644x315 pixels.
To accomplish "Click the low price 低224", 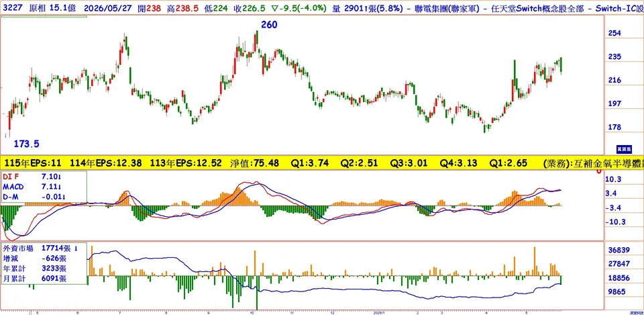I will [x=215, y=8].
